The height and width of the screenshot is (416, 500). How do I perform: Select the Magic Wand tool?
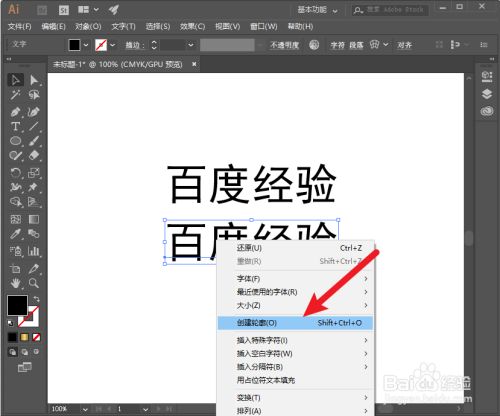pos(15,95)
